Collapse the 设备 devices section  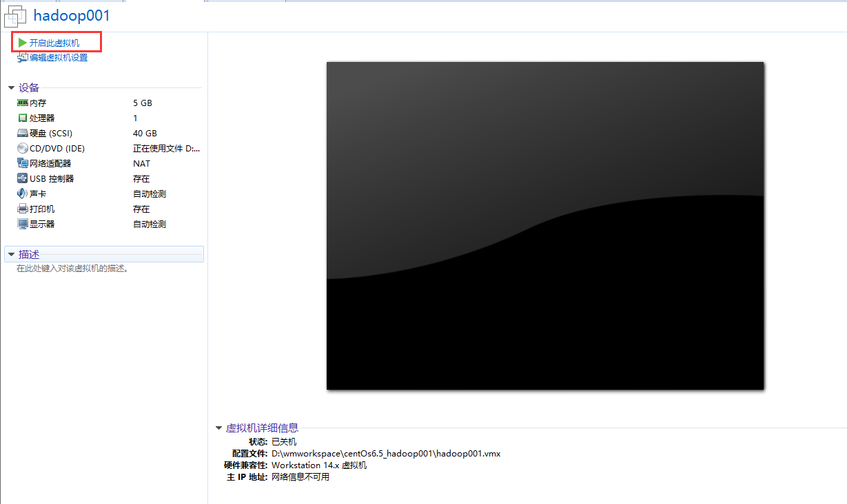click(12, 88)
